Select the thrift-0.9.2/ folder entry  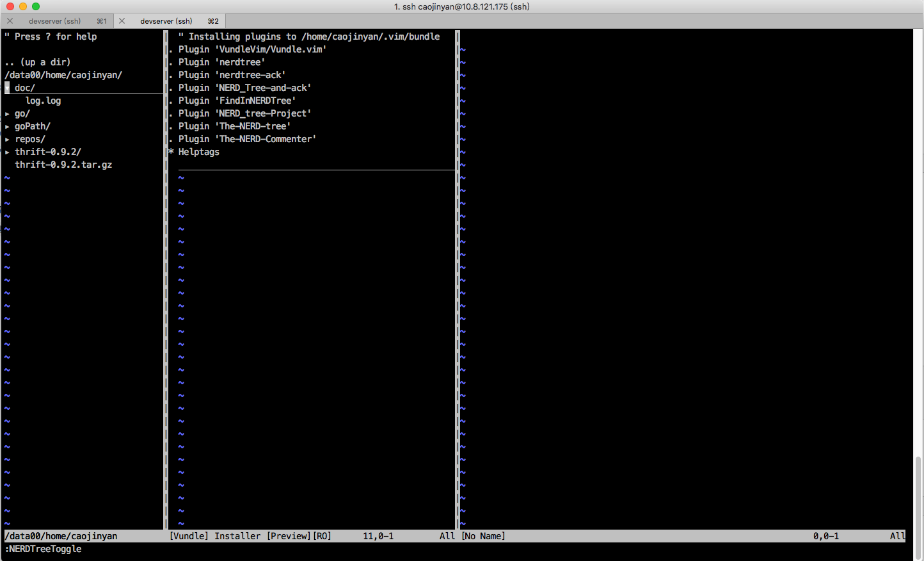click(48, 152)
